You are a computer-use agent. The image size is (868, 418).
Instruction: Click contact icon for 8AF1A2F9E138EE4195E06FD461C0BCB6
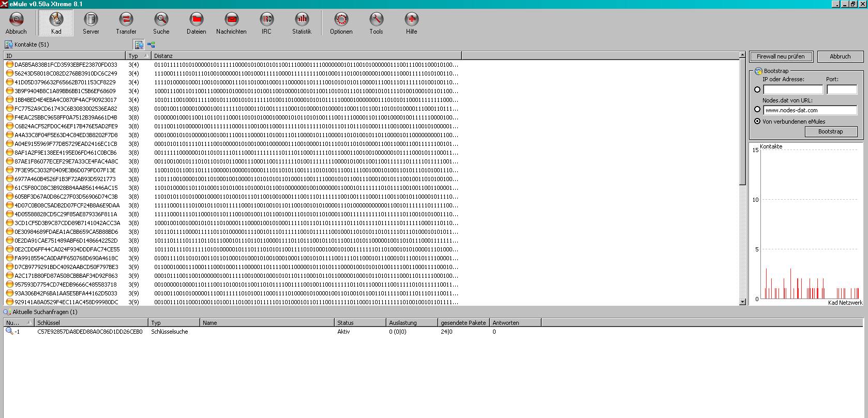tap(9, 153)
